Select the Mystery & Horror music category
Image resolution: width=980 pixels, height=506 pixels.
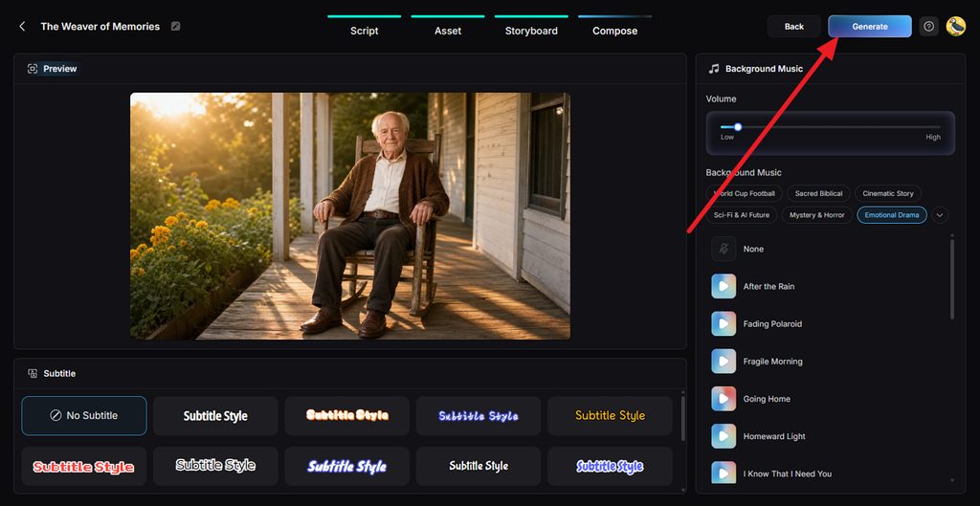point(817,215)
